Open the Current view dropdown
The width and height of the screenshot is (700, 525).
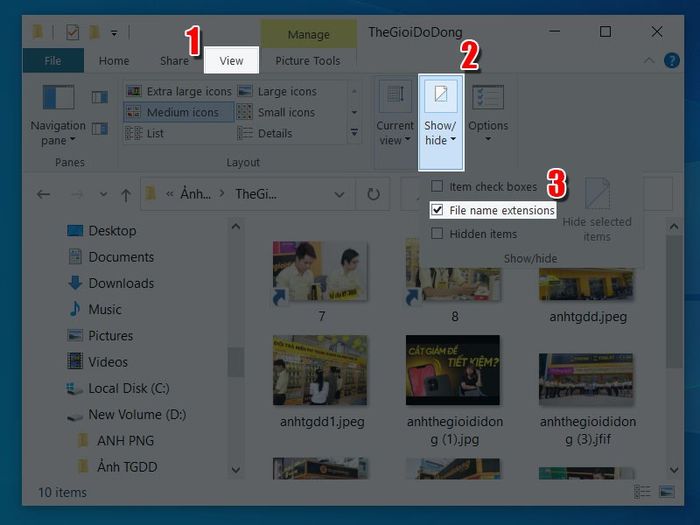click(395, 114)
